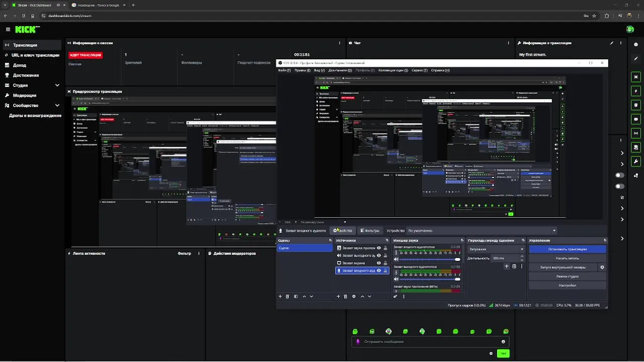Expand the Сообщество sidebar section
Screen dimensions: 644x362
click(57, 106)
